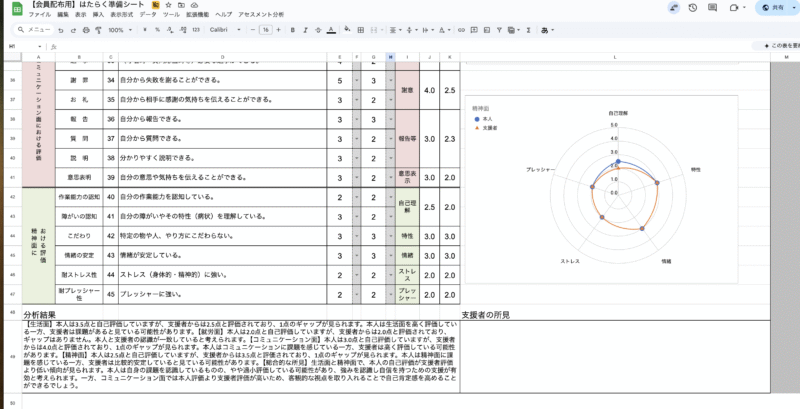800x409 pixels.
Task: Click the 共有 share button
Action: (x=771, y=7)
